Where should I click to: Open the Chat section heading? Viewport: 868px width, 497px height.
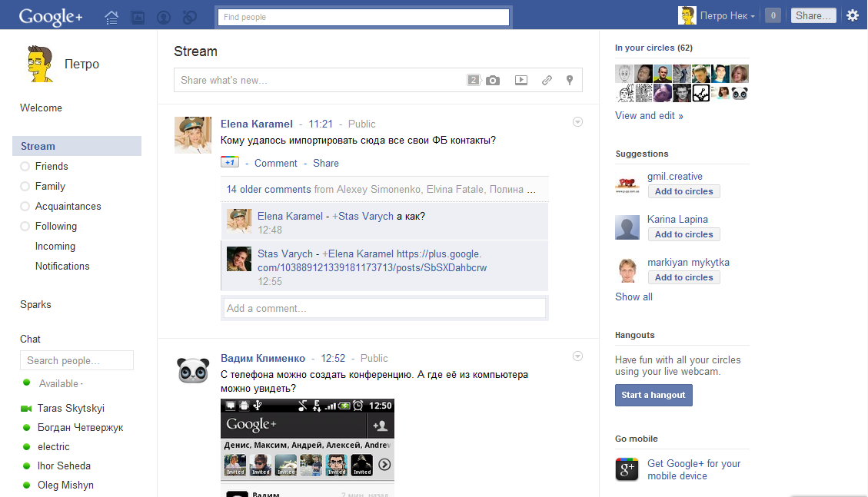[x=31, y=339]
